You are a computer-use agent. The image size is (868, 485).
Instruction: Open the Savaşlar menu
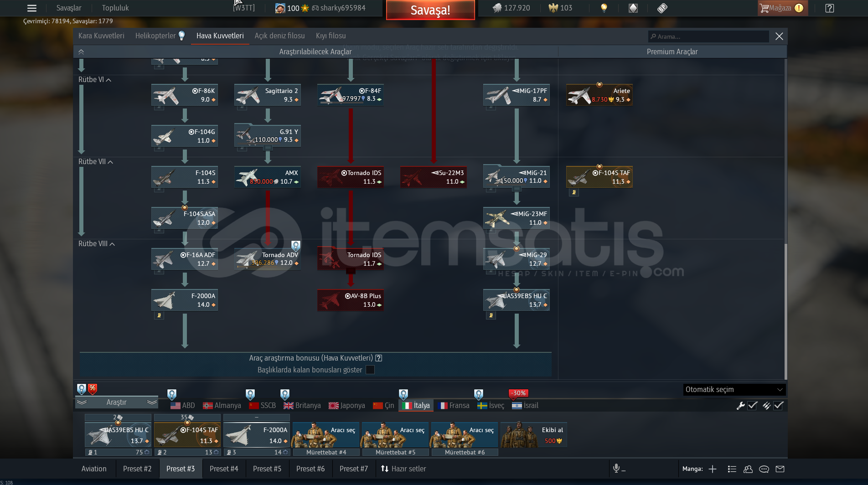69,8
